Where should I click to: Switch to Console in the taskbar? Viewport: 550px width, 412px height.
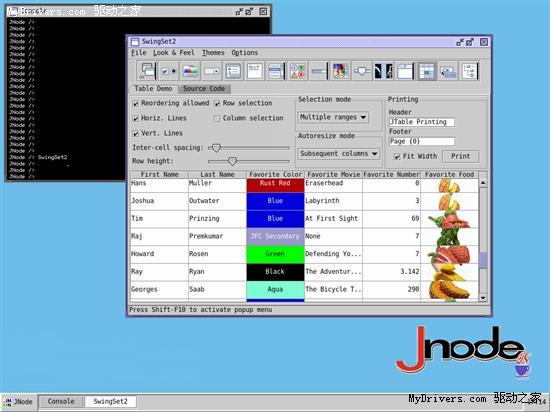[x=61, y=401]
